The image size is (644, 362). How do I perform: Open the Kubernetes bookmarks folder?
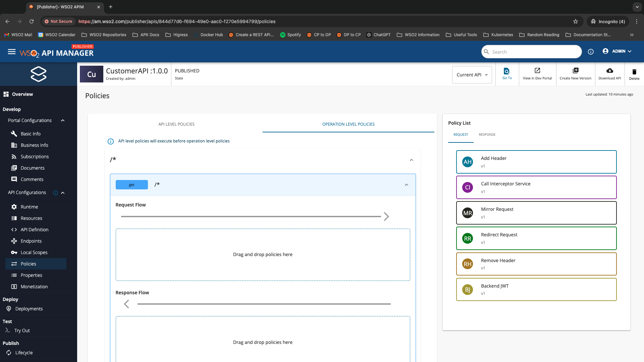[498, 35]
